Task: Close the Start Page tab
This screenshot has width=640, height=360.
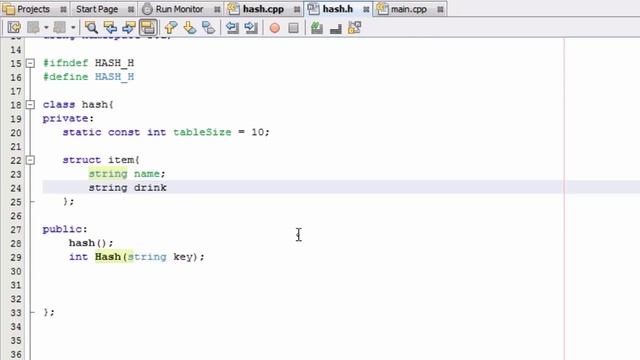Action: pyautogui.click(x=131, y=9)
